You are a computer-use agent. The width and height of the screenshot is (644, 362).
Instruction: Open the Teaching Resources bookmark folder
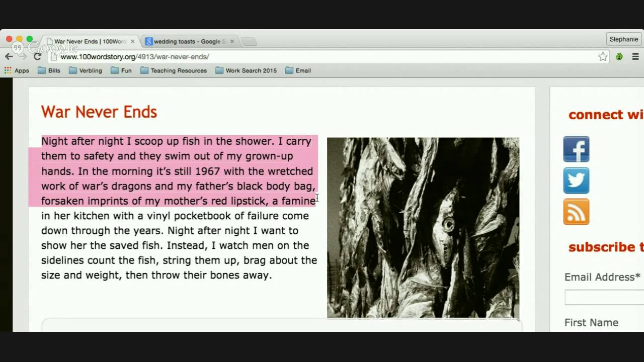pyautogui.click(x=174, y=70)
